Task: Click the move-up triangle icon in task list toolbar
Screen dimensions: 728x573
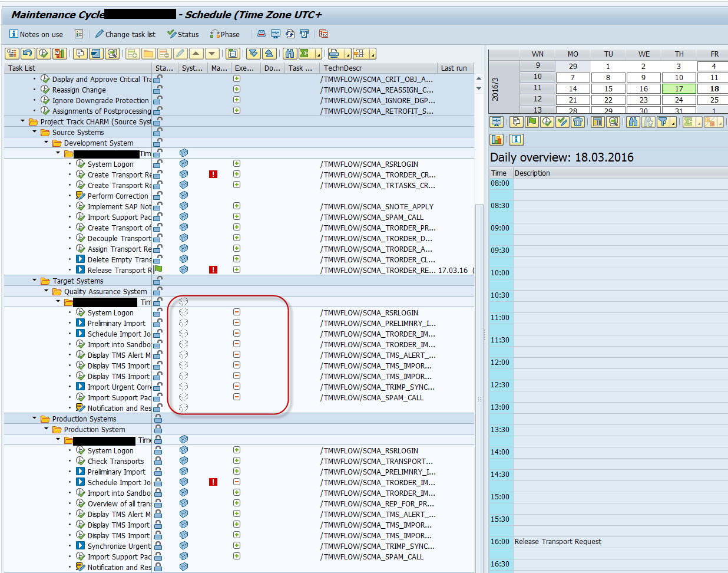Action: [x=196, y=54]
